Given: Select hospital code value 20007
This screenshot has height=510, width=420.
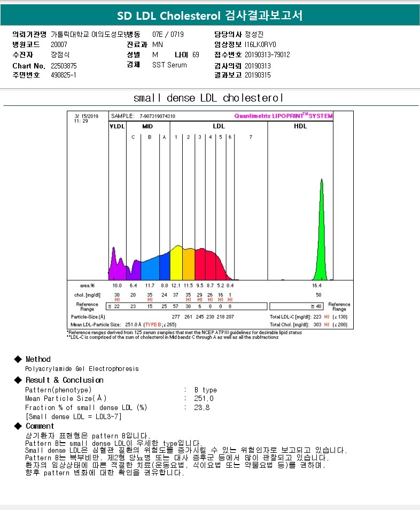Looking at the screenshot, I should point(59,44).
